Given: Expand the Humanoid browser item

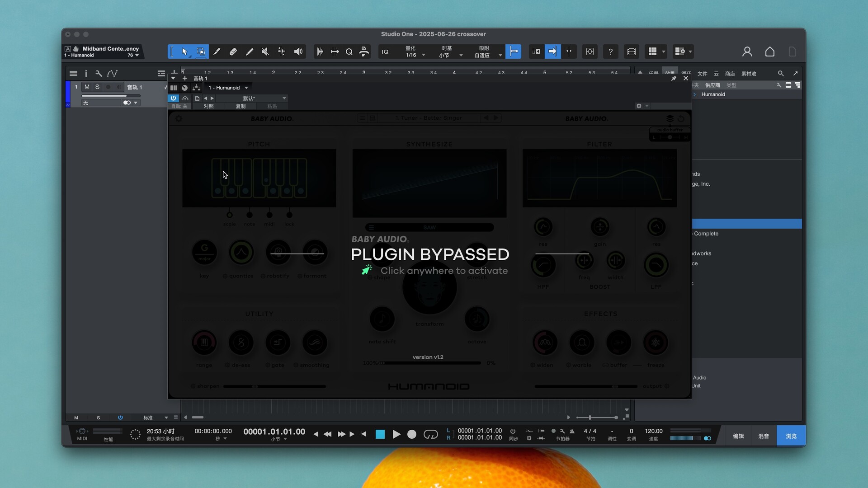Looking at the screenshot, I should [695, 94].
